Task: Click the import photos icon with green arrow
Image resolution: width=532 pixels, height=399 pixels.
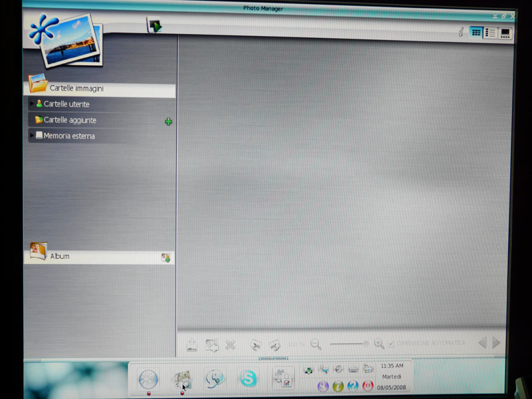Action: (x=155, y=26)
